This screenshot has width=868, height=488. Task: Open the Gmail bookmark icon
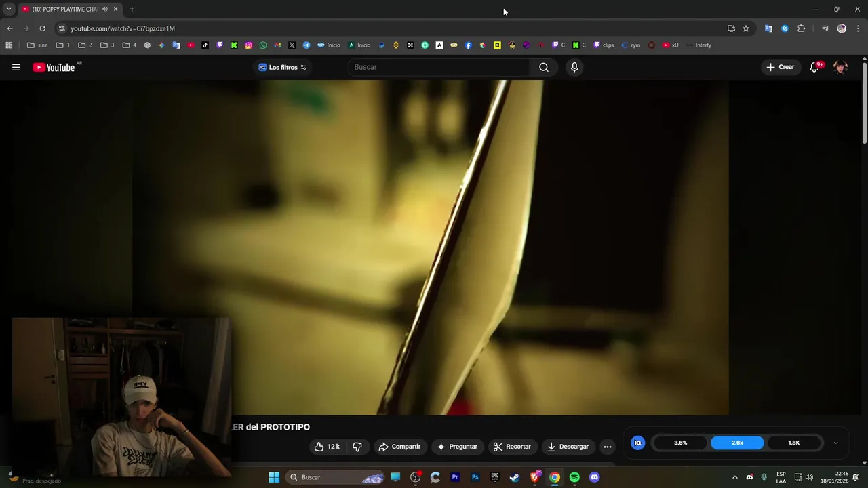[277, 45]
